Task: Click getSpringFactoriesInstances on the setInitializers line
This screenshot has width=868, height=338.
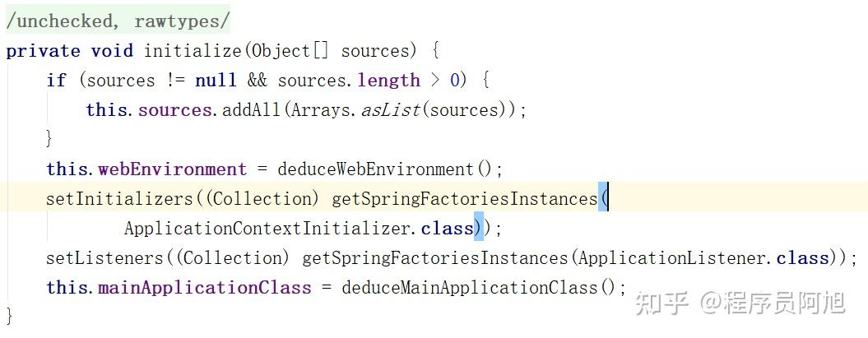Action: pyautogui.click(x=464, y=199)
